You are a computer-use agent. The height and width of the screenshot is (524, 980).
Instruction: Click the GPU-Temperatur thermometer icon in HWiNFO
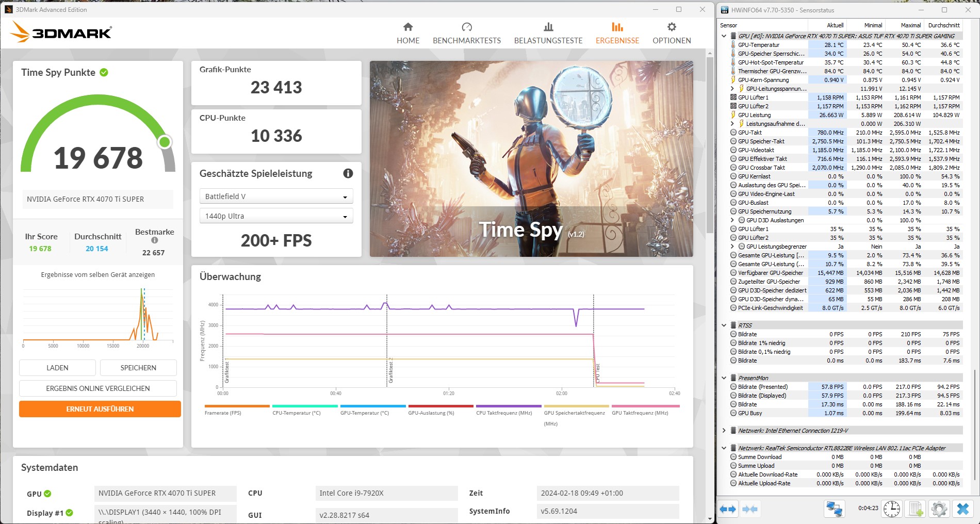[x=733, y=45]
